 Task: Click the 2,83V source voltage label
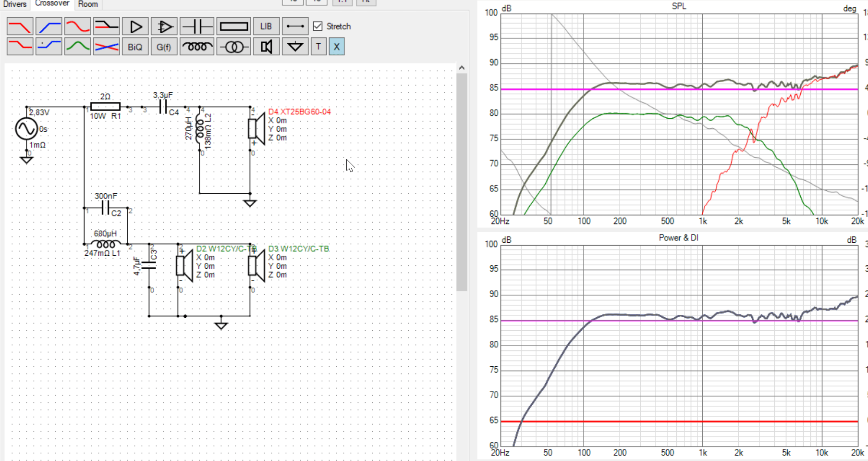point(39,112)
